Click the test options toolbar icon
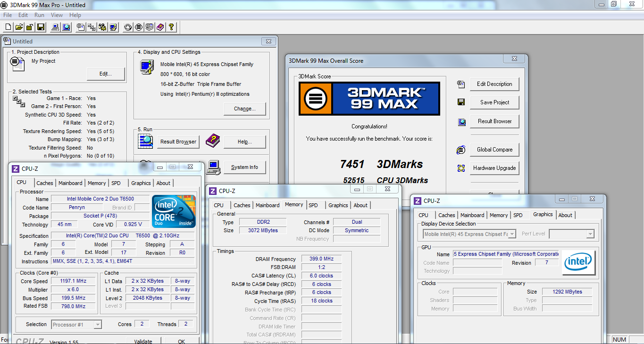This screenshot has height=344, width=644. (102, 27)
